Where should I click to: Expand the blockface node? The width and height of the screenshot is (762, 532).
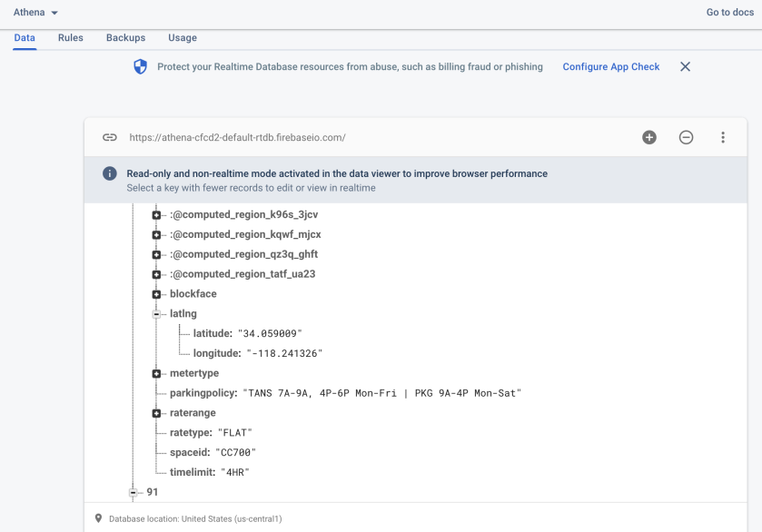pyautogui.click(x=156, y=294)
